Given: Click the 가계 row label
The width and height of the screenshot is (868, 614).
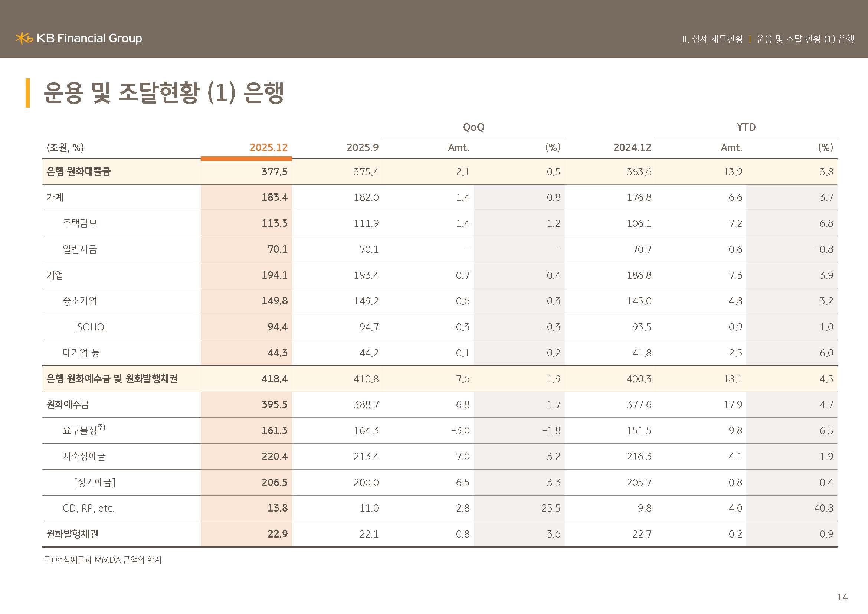Looking at the screenshot, I should tap(55, 197).
